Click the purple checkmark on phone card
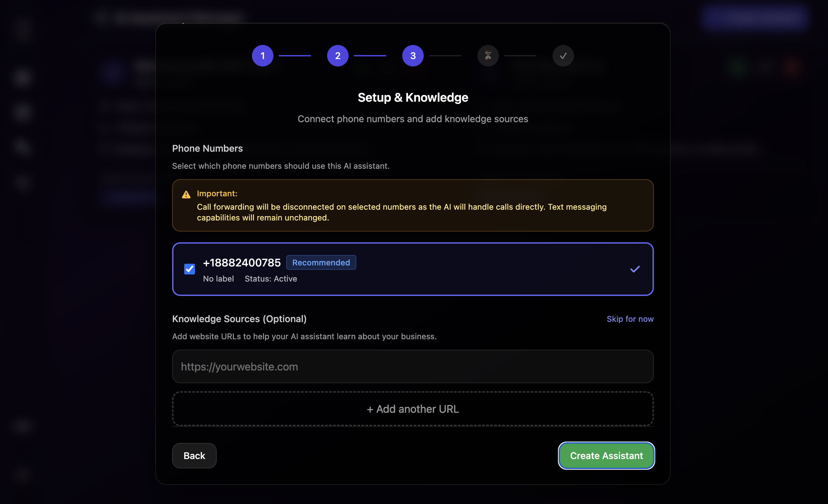The width and height of the screenshot is (828, 504). coord(635,269)
